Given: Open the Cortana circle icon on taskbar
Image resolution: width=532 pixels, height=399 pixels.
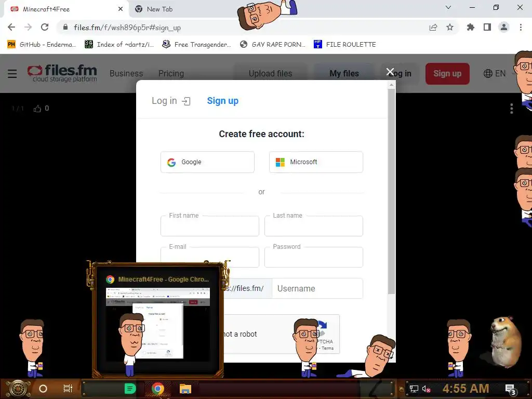Looking at the screenshot, I should pyautogui.click(x=43, y=389).
